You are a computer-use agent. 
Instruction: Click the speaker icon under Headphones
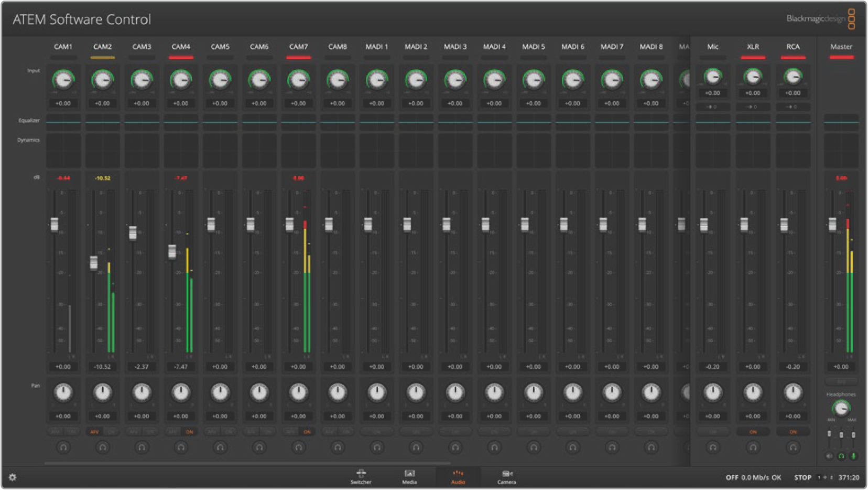[829, 456]
